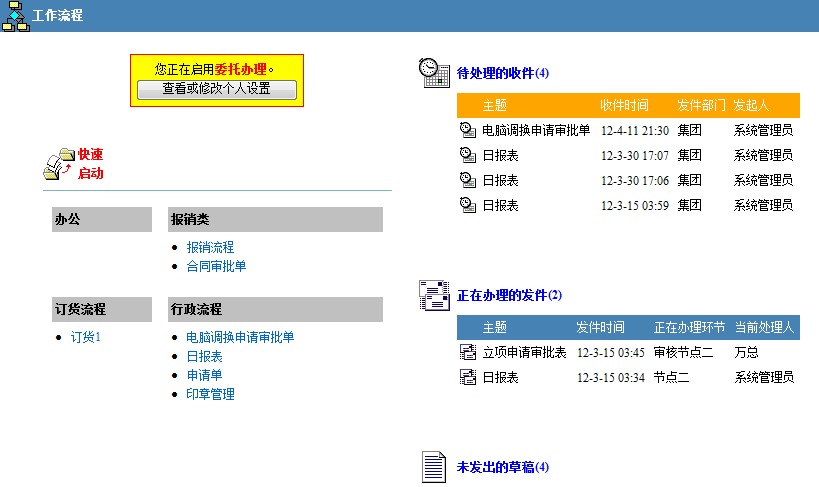Open 待处理的收件(4) heading link
The image size is (819, 487).
click(x=502, y=73)
